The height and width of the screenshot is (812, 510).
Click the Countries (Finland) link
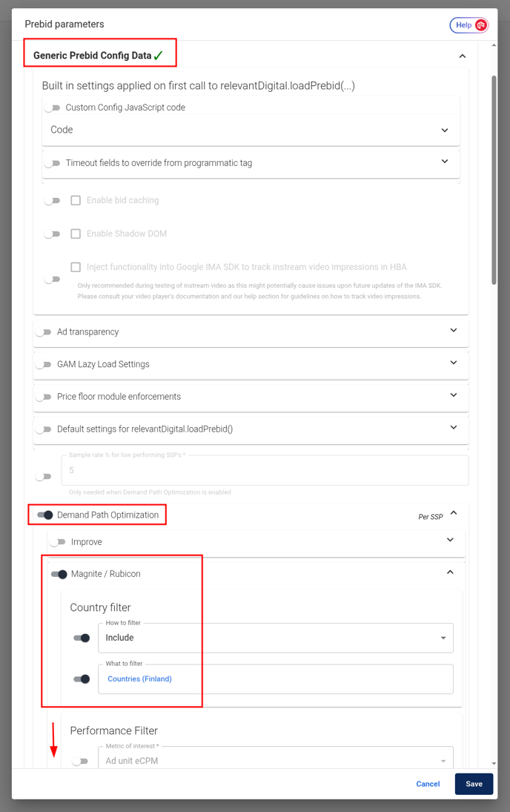click(139, 679)
